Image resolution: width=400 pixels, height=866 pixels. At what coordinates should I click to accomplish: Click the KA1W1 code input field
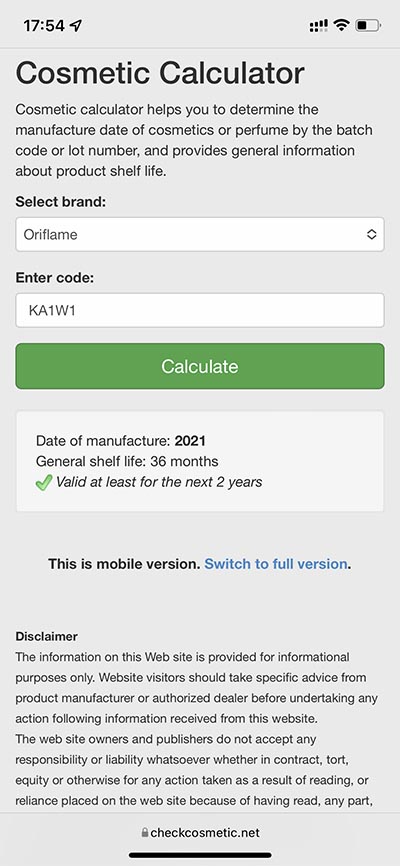[200, 310]
